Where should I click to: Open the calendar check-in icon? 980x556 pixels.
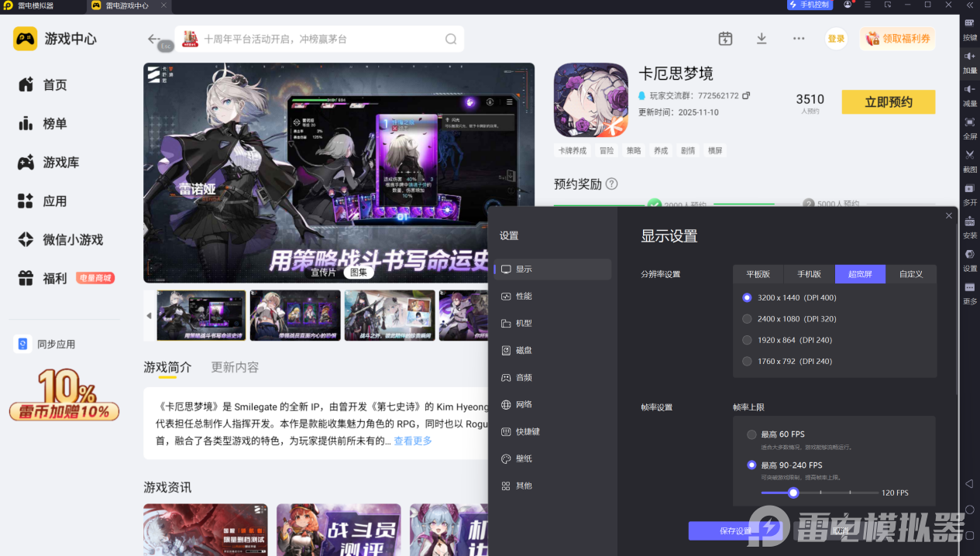click(725, 39)
